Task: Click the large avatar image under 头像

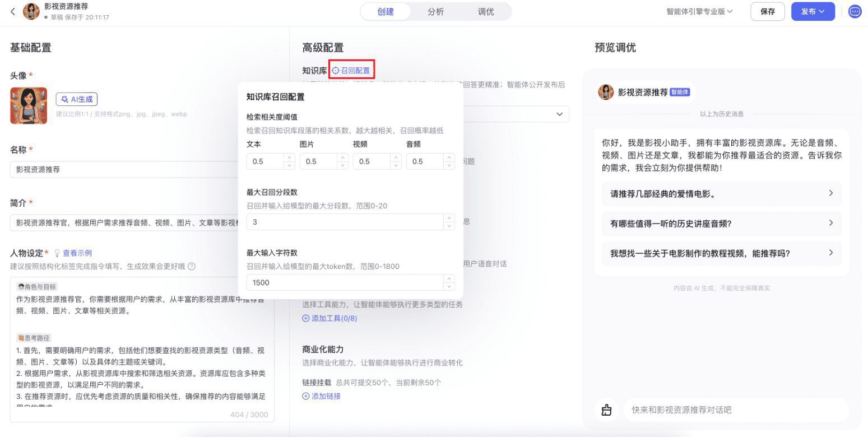Action: (x=29, y=105)
